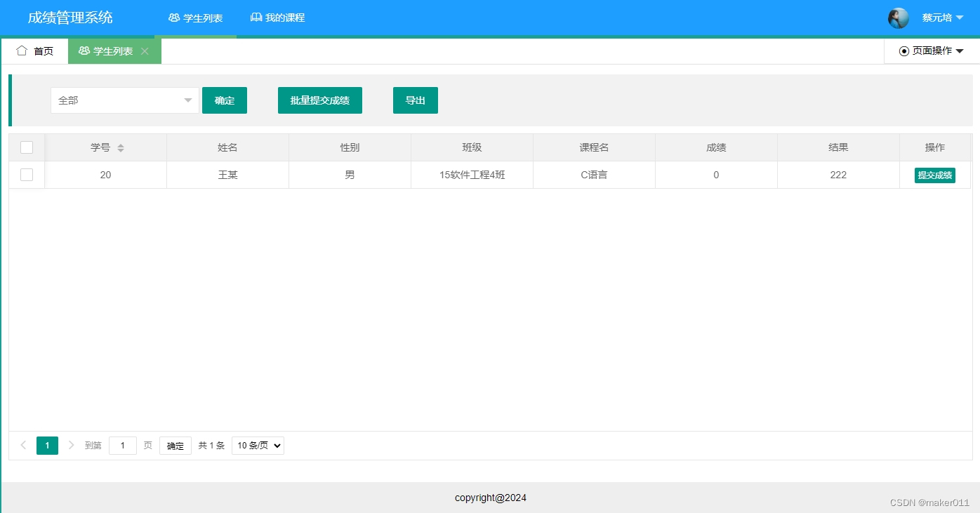Click the 蔡元培 user avatar picture
The width and height of the screenshot is (980, 513).
[x=899, y=18]
